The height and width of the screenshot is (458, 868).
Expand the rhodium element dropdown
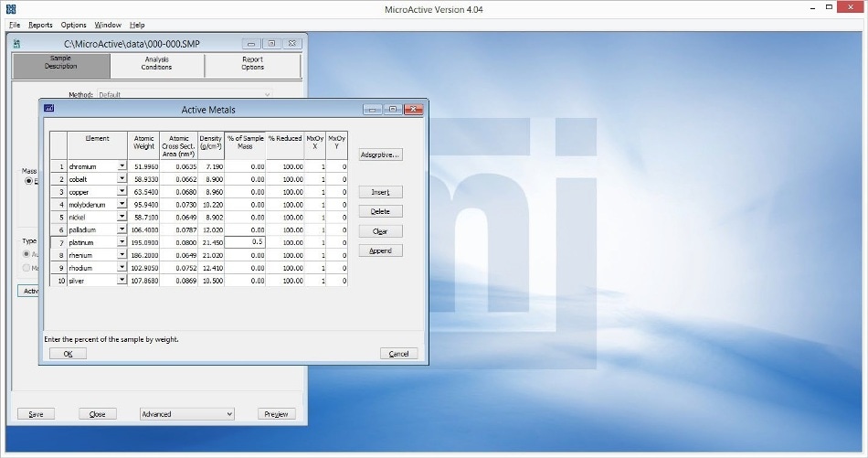coord(122,268)
